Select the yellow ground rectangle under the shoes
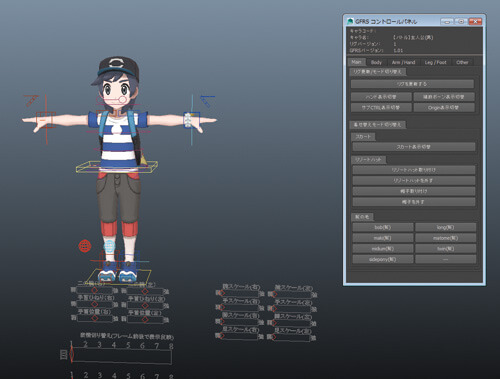500x379 pixels. coord(118,276)
